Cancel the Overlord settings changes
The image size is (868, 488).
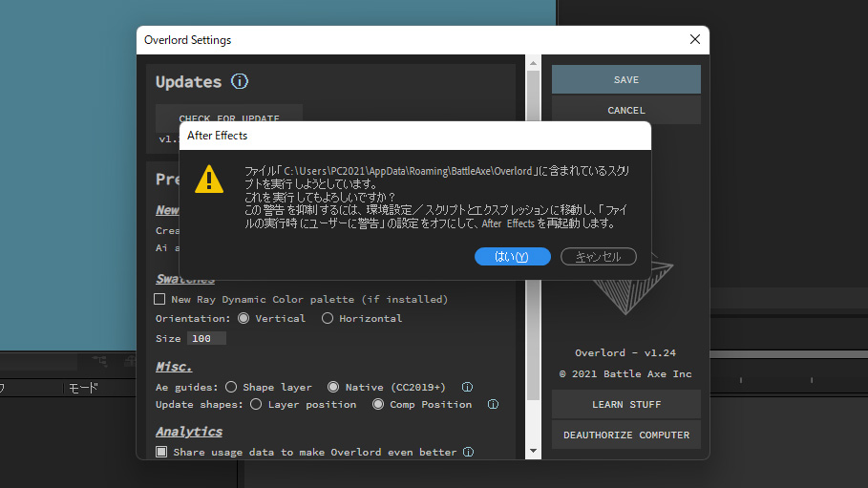(626, 110)
